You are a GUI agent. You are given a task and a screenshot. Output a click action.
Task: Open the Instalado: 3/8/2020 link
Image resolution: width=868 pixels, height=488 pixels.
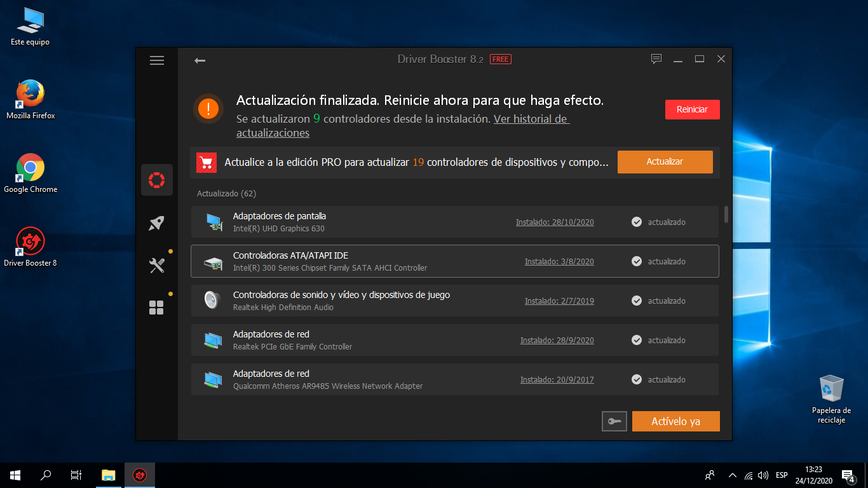click(559, 261)
